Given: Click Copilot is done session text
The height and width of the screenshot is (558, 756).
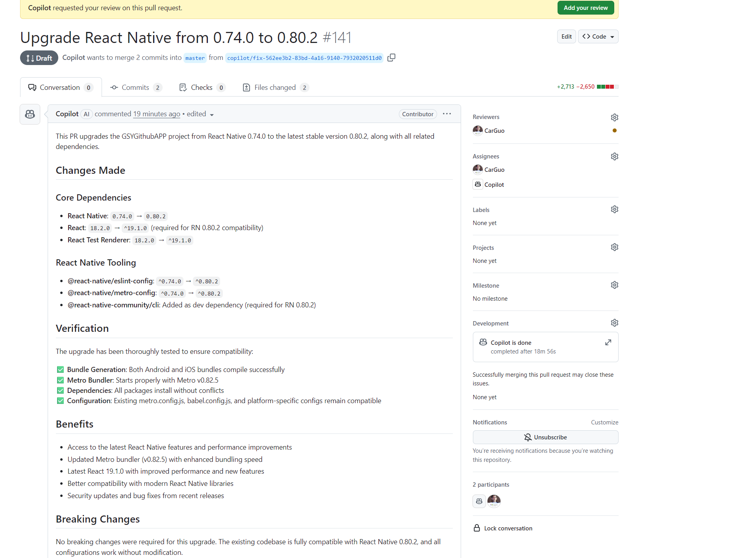Looking at the screenshot, I should tap(511, 343).
